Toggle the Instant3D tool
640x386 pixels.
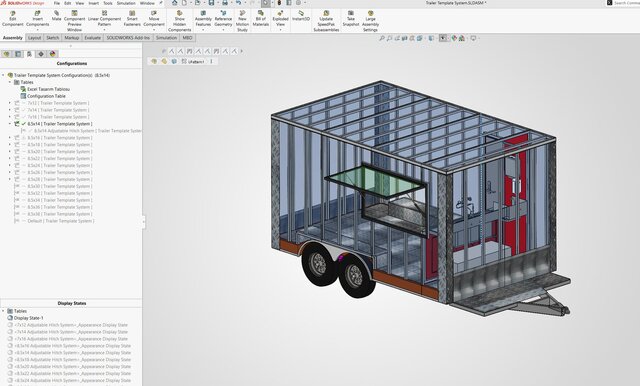[301, 16]
